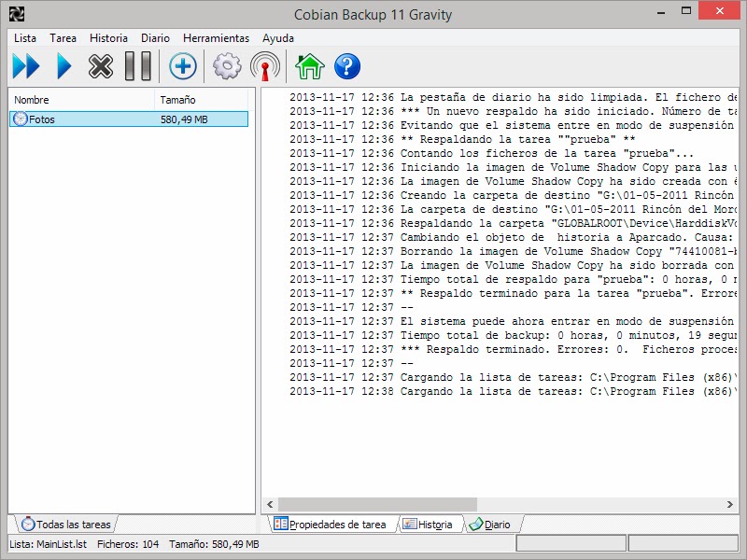Abort backup with the X icon
This screenshot has width=747, height=560.
point(101,66)
